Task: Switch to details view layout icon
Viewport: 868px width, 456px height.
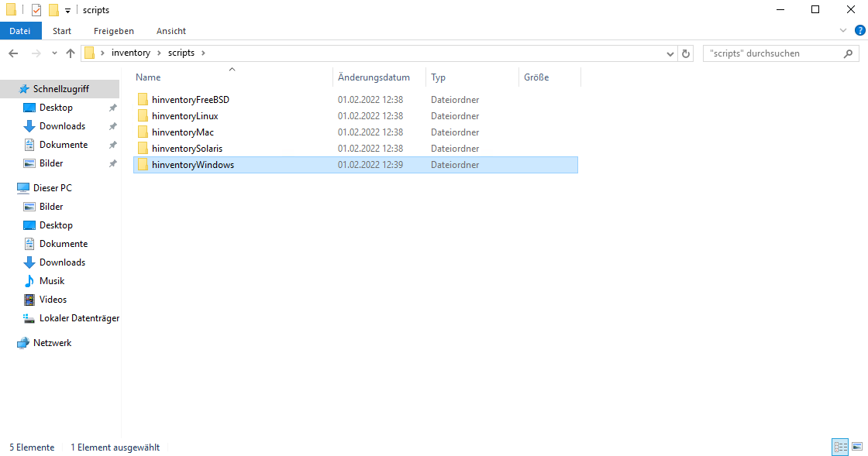Action: click(840, 447)
